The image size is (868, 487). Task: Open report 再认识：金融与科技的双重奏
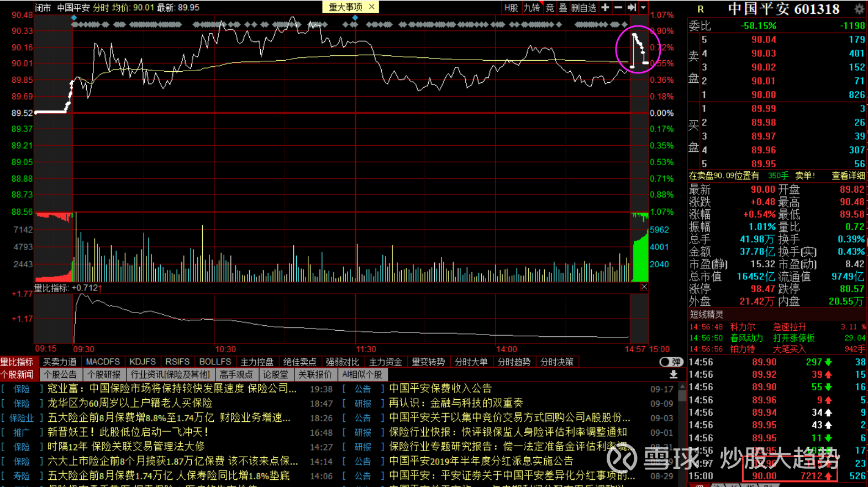(456, 403)
